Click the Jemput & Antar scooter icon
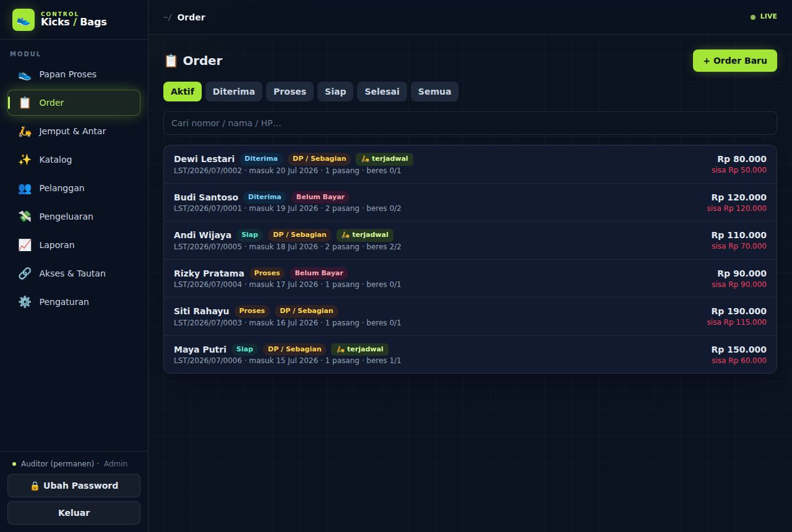 [25, 131]
